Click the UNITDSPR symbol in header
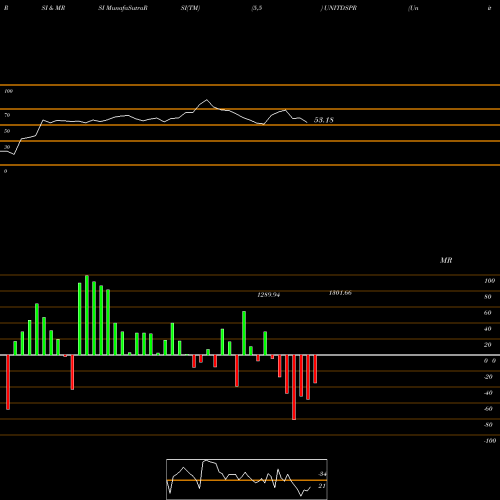500x500 pixels. [340, 8]
